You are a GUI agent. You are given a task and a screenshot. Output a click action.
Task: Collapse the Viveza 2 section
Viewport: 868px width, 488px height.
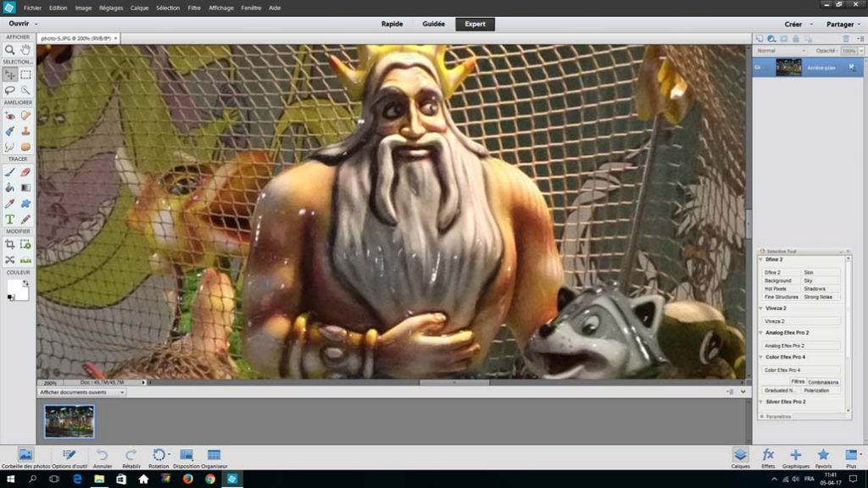click(x=762, y=308)
